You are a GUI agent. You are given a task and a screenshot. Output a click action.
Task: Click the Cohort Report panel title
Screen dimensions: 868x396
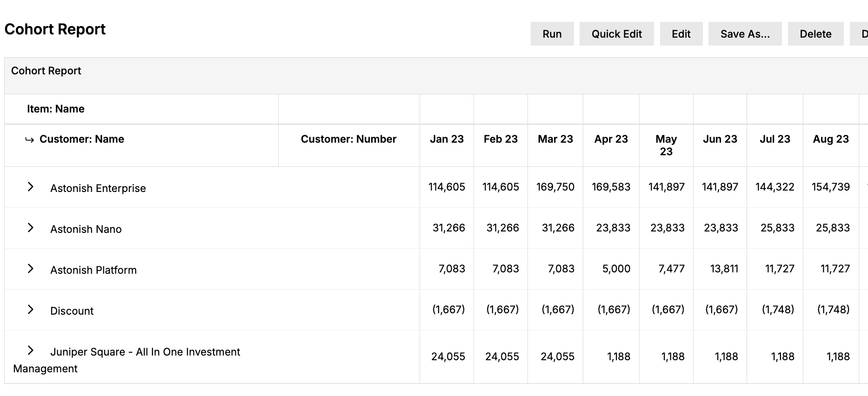tap(46, 71)
